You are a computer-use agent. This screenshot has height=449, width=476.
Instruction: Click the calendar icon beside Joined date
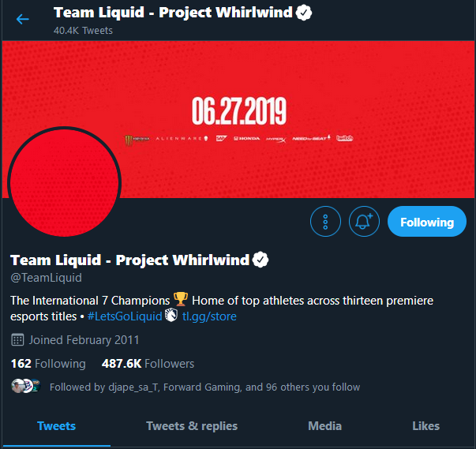[17, 340]
